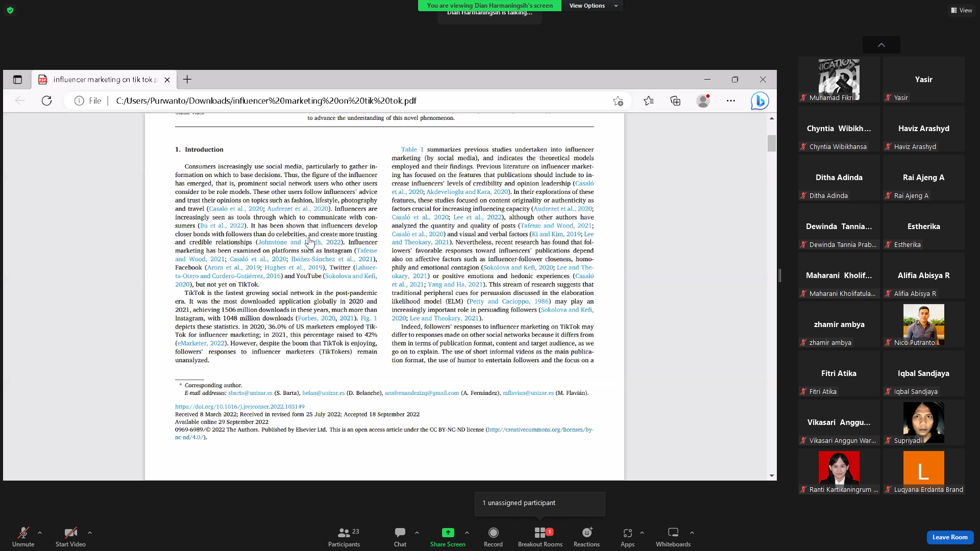Select Estherika participant tile
Image resolution: width=980 pixels, height=551 pixels.
coord(923,227)
